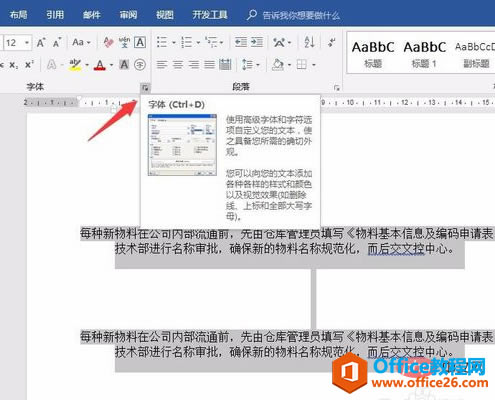Apply character shading with the gray A icon
Viewport: 495px width, 400px height.
(124, 65)
